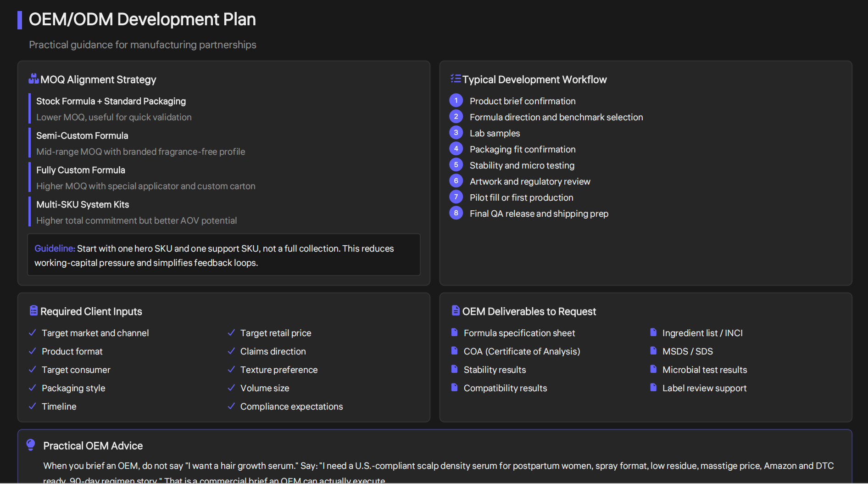This screenshot has height=484, width=868.
Task: Click the Label review support deliverable
Action: click(704, 388)
